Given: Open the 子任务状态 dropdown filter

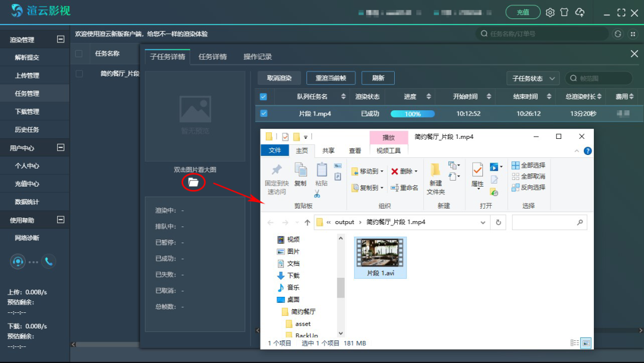Looking at the screenshot, I should tap(532, 78).
